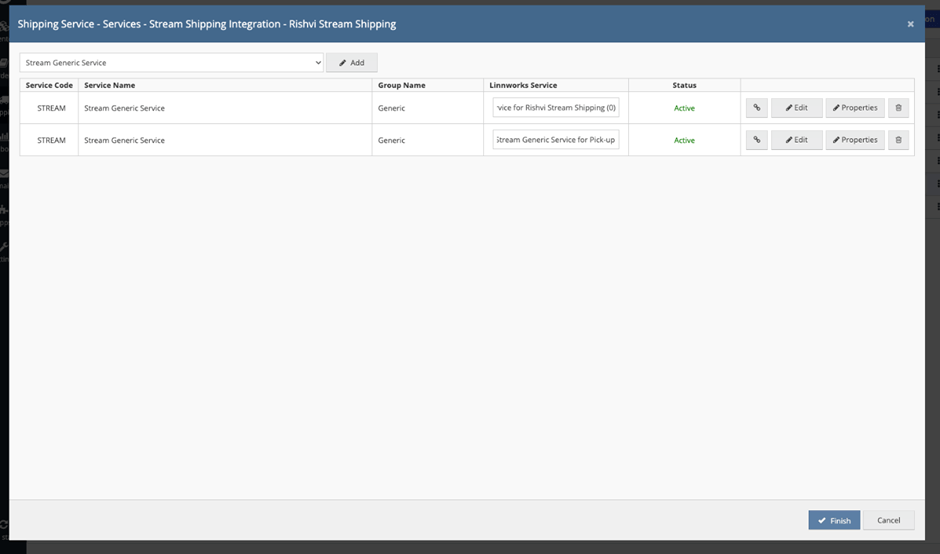
Task: Click the Group Name column header
Action: point(402,85)
